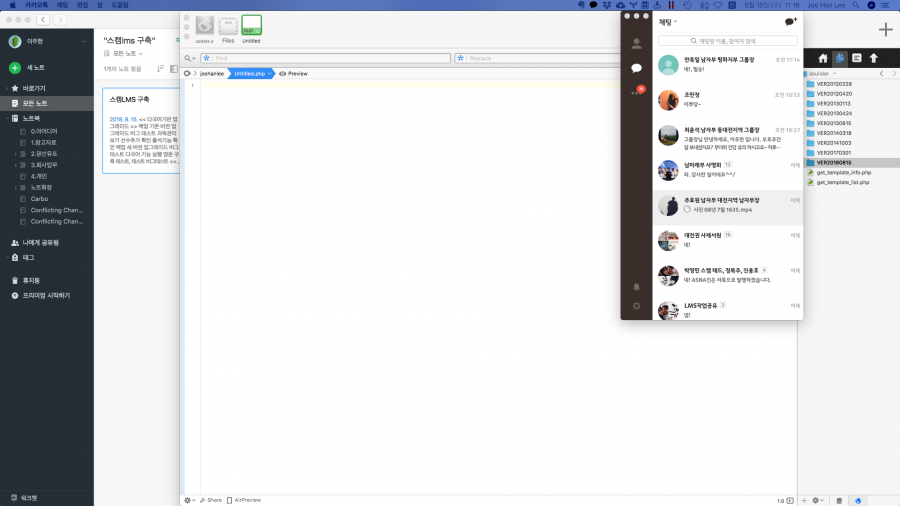900x506 pixels.
Task: Open the KakaoTalk friends list icon
Action: pos(636,44)
